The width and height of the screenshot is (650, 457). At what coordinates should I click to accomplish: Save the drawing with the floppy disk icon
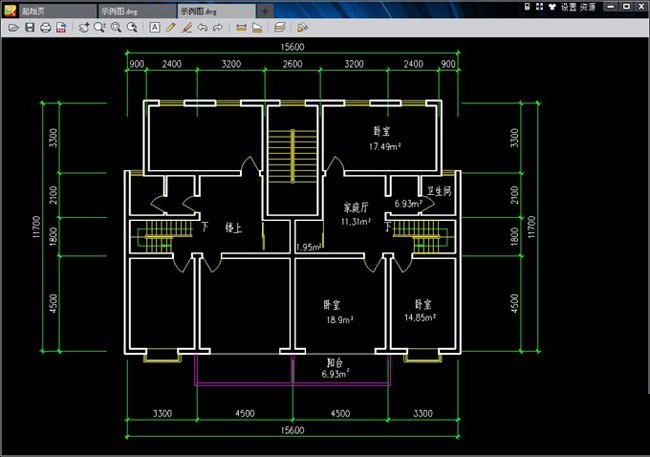click(x=29, y=27)
